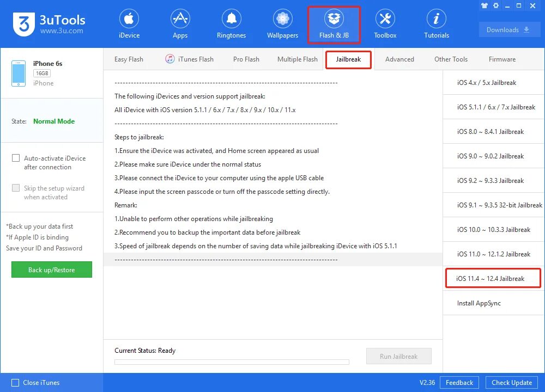Switch to Advanced tab
Image resolution: width=545 pixels, height=392 pixels.
[x=399, y=59]
